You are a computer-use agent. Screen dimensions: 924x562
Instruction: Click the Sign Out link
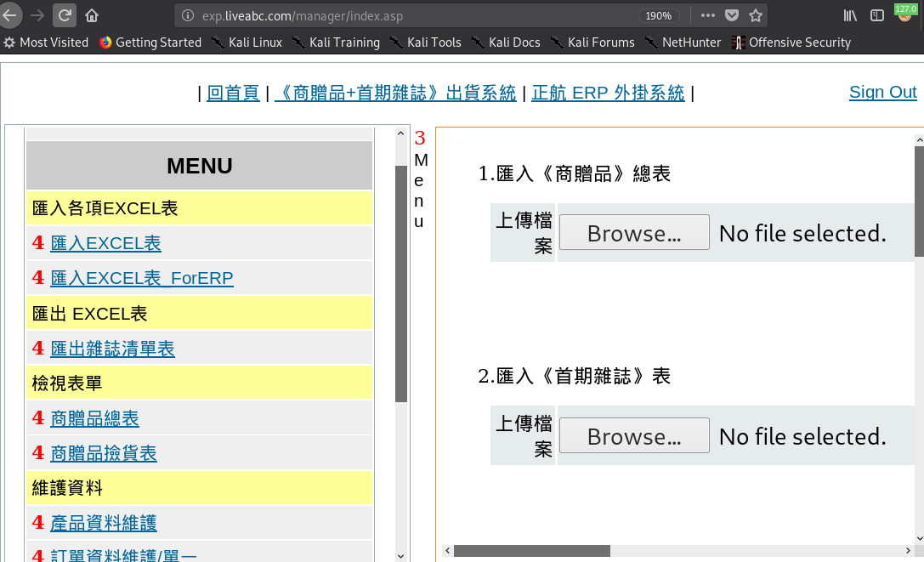click(882, 92)
